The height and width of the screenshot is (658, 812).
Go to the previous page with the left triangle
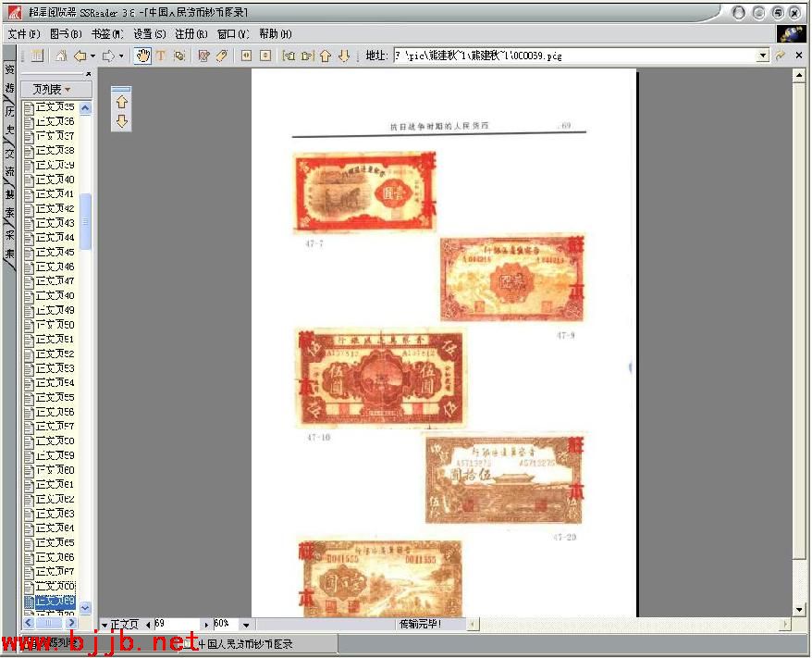tap(149, 625)
